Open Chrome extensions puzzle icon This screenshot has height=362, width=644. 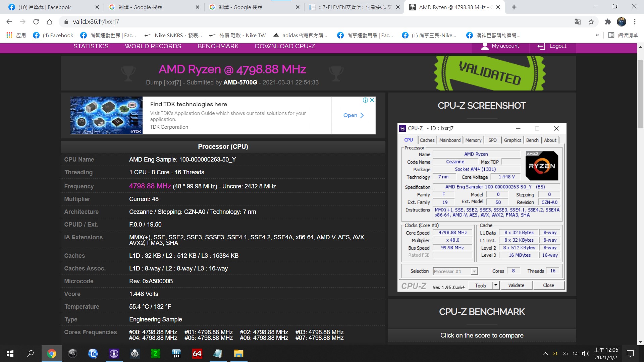[608, 22]
